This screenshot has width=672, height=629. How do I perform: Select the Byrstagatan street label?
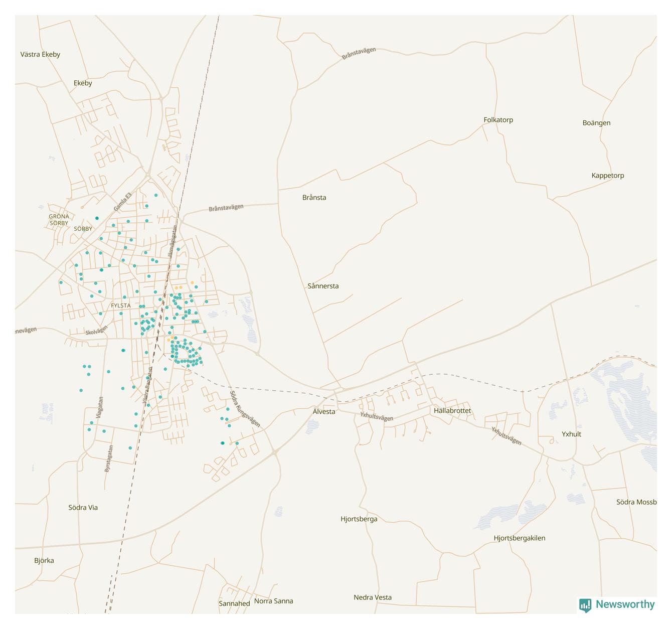[108, 458]
